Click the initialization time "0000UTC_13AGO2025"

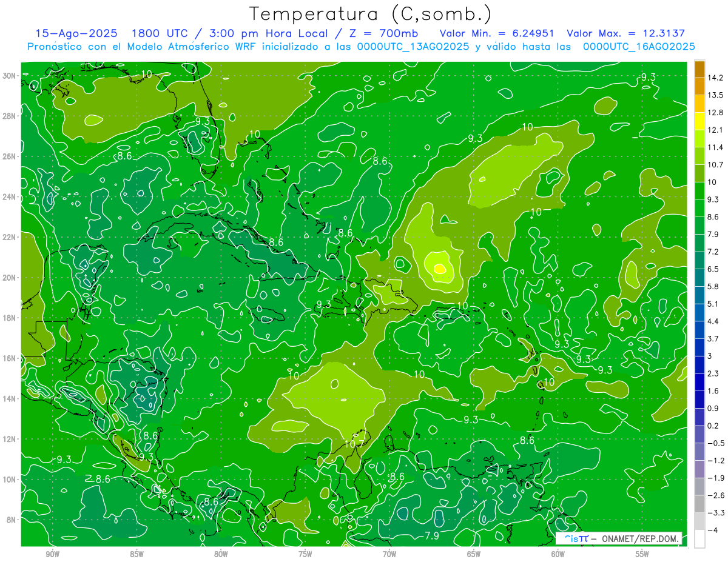(413, 46)
